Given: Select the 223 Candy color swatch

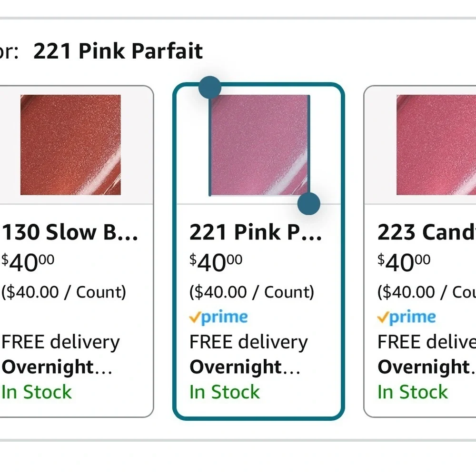Looking at the screenshot, I should tap(436, 145).
